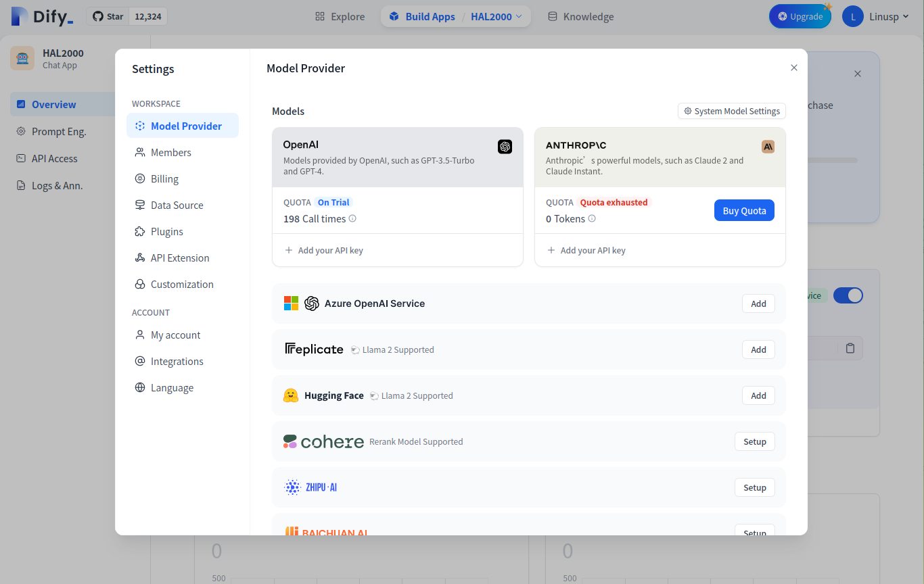The height and width of the screenshot is (584, 924).
Task: Click the OpenAI logo icon
Action: point(505,147)
